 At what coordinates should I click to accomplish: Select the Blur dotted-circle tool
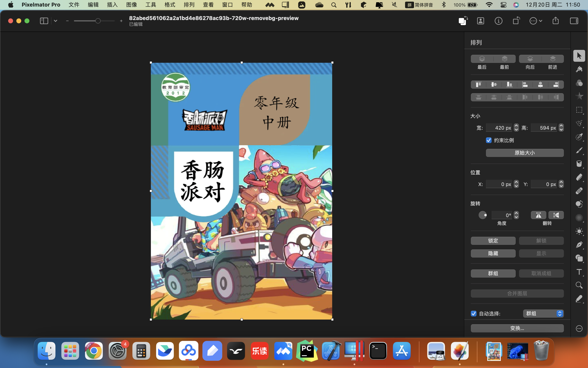579,218
